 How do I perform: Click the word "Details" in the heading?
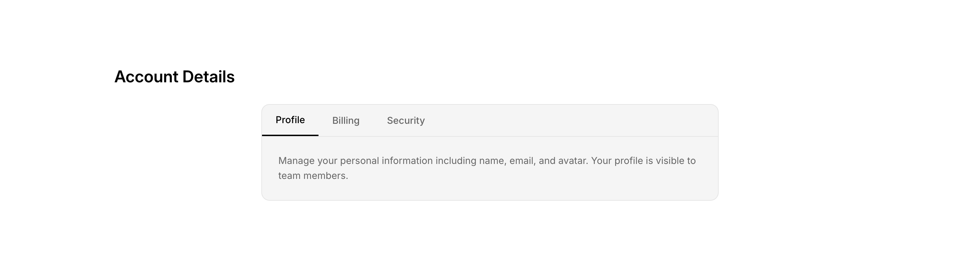tap(208, 77)
